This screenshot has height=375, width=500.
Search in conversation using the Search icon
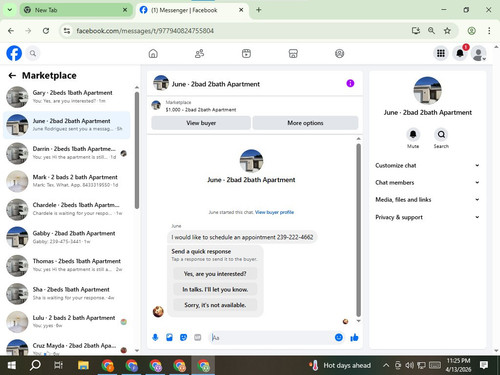[441, 134]
